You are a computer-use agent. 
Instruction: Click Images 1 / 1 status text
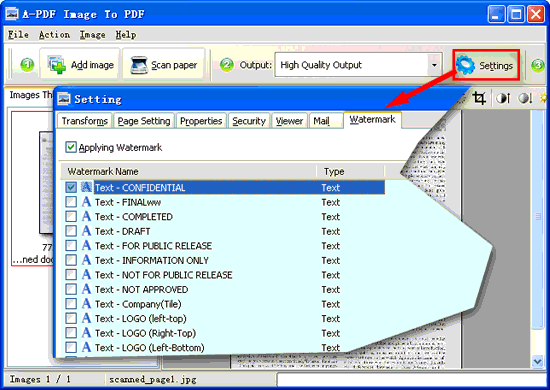(x=40, y=379)
